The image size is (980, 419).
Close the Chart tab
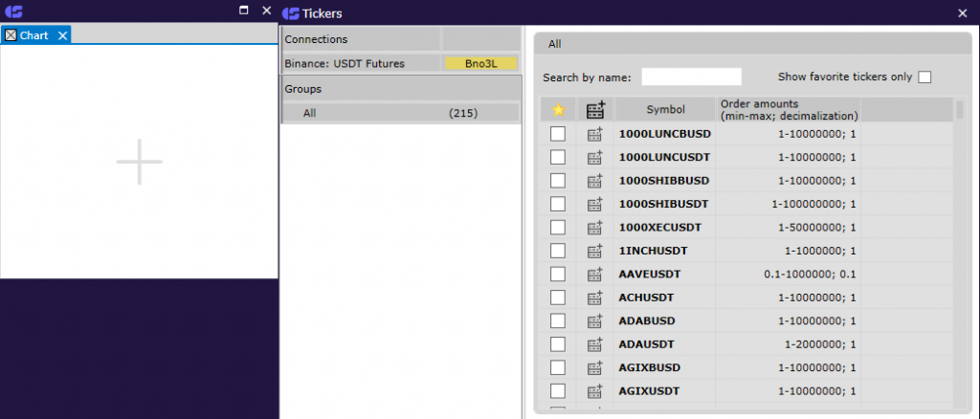click(x=62, y=35)
